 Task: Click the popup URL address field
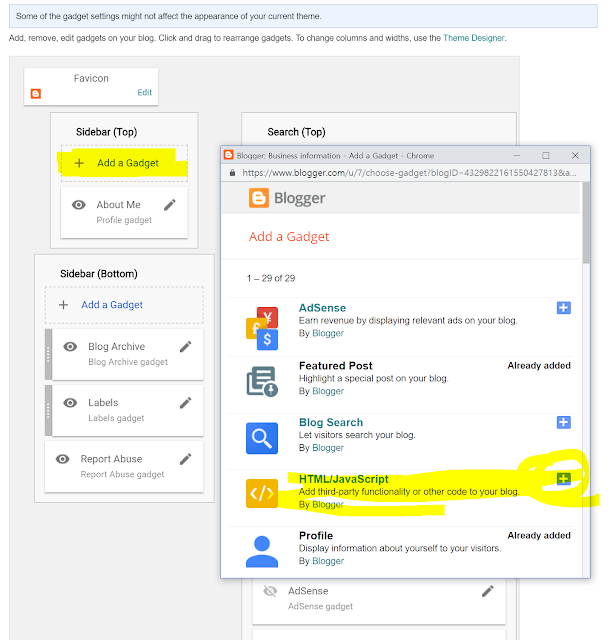click(x=409, y=173)
